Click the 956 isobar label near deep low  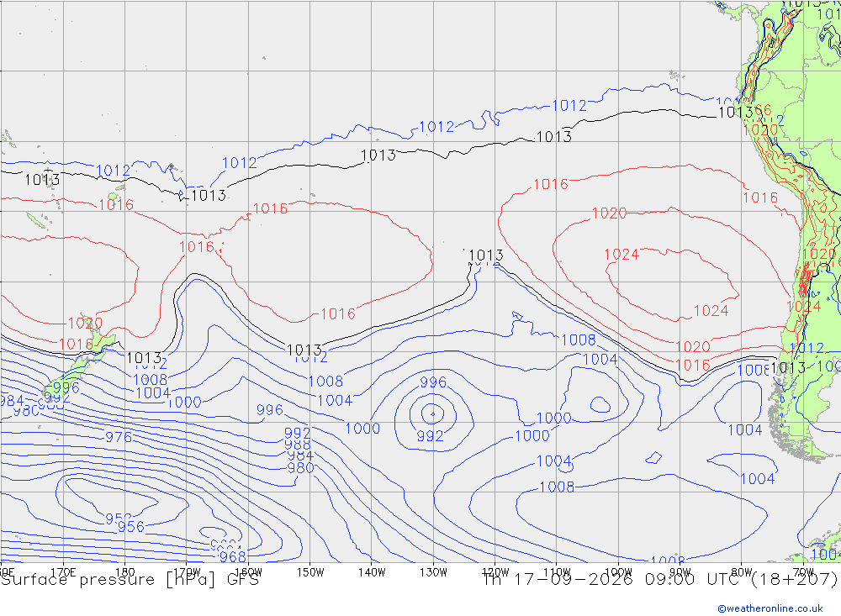[x=131, y=527]
